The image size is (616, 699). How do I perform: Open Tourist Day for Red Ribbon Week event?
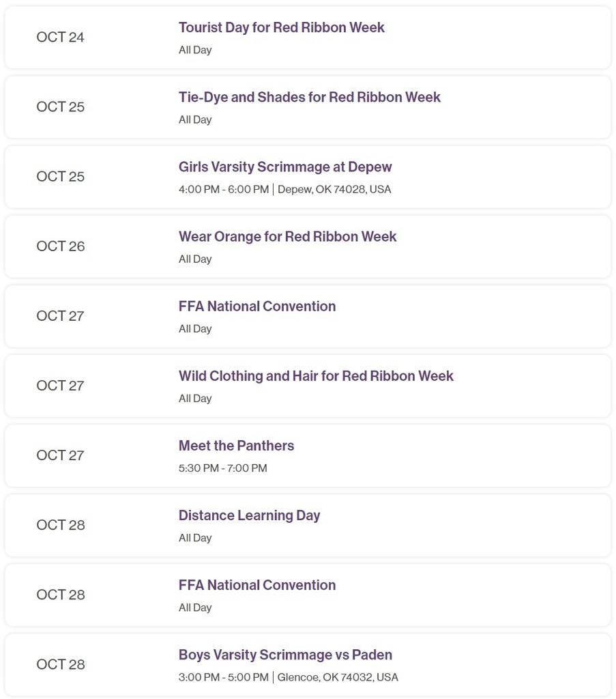(x=282, y=27)
